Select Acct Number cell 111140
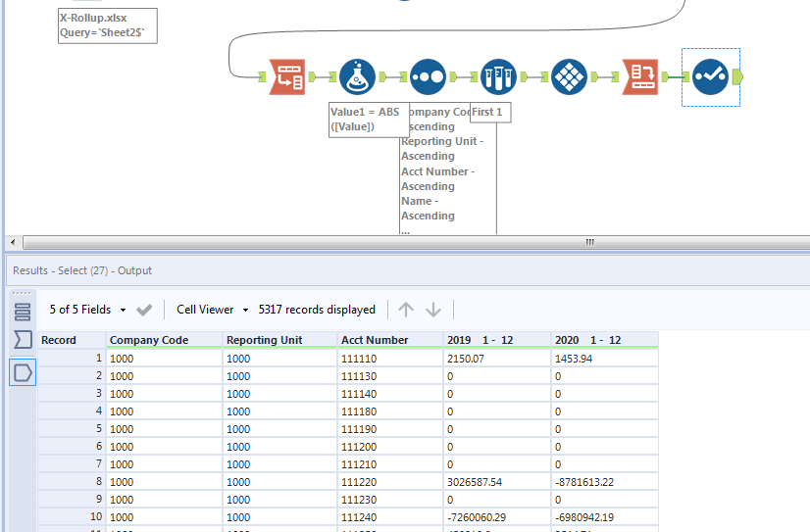 [x=390, y=394]
